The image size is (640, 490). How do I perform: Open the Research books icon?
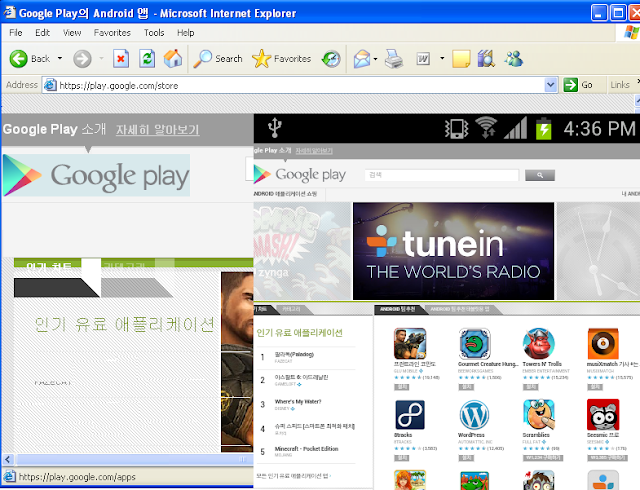coord(486,59)
